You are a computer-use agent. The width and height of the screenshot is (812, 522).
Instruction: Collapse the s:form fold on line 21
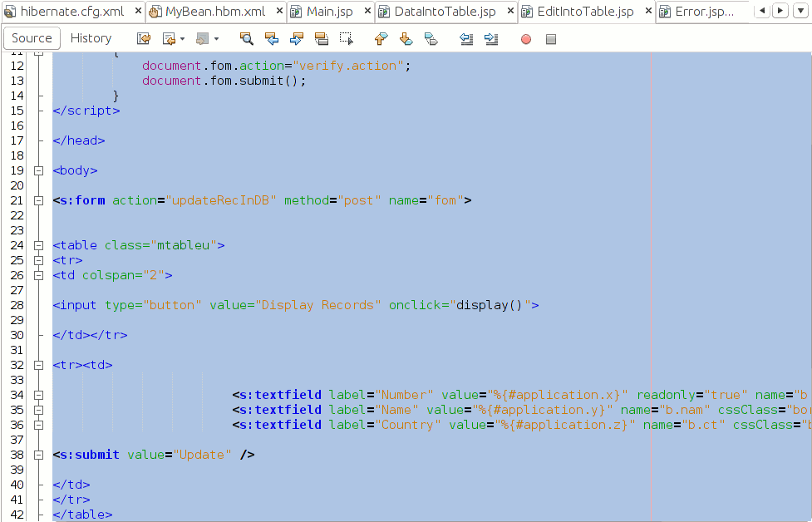click(x=38, y=200)
